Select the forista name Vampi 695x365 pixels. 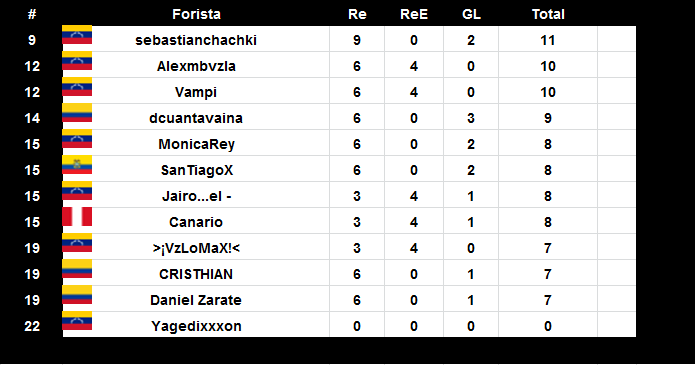point(196,92)
